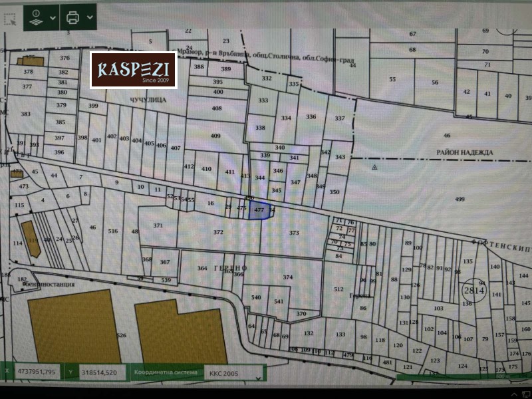The width and height of the screenshot is (532, 399).
Task: Click the circled 2814 map marker
Action: [474, 291]
